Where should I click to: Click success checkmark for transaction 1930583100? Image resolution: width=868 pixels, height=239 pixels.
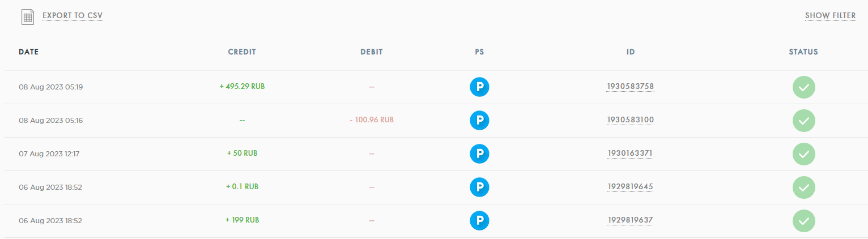pos(803,121)
